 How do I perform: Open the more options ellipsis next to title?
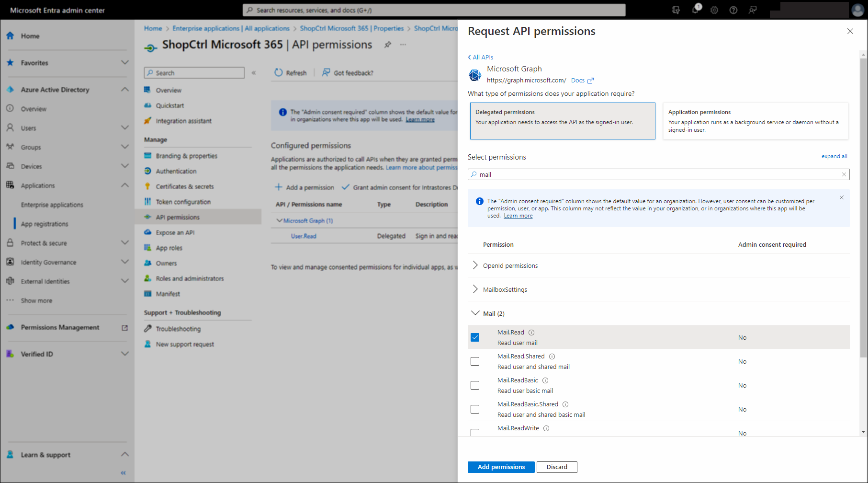pyautogui.click(x=403, y=45)
